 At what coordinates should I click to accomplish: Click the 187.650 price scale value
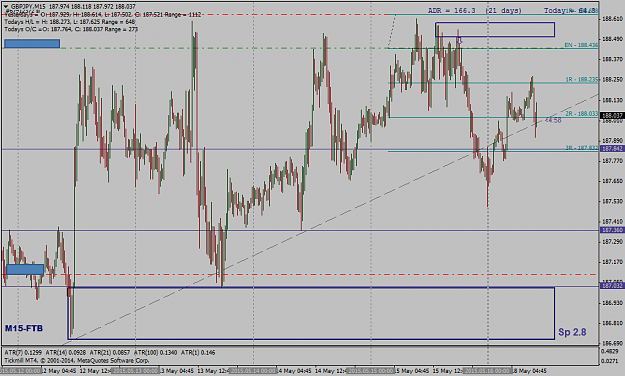612,181
